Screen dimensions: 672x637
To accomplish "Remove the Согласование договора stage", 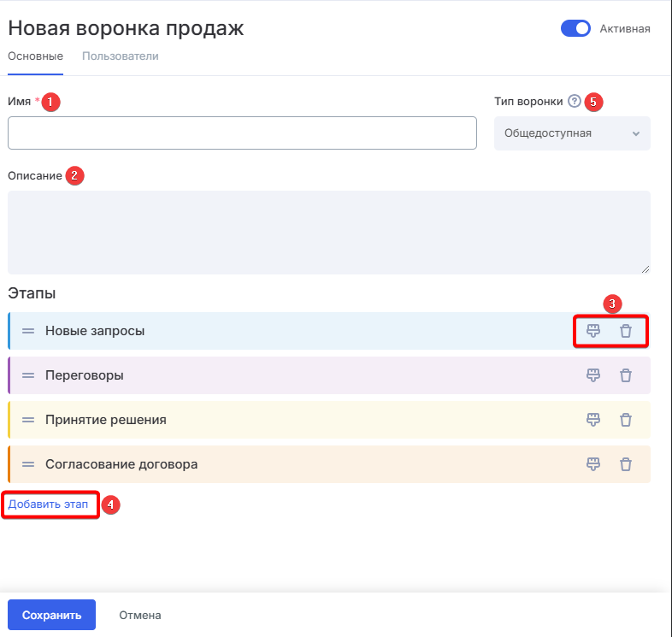I will coord(626,464).
